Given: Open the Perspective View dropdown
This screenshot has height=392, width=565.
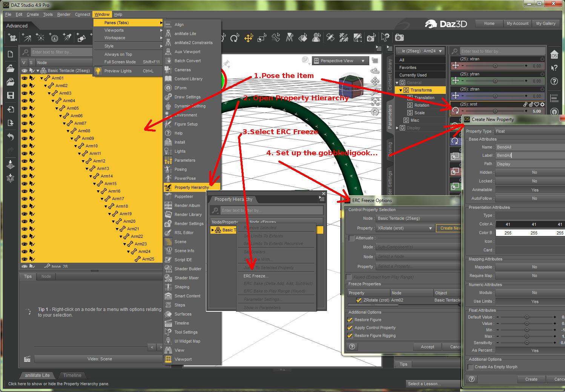Looking at the screenshot, I should point(340,61).
